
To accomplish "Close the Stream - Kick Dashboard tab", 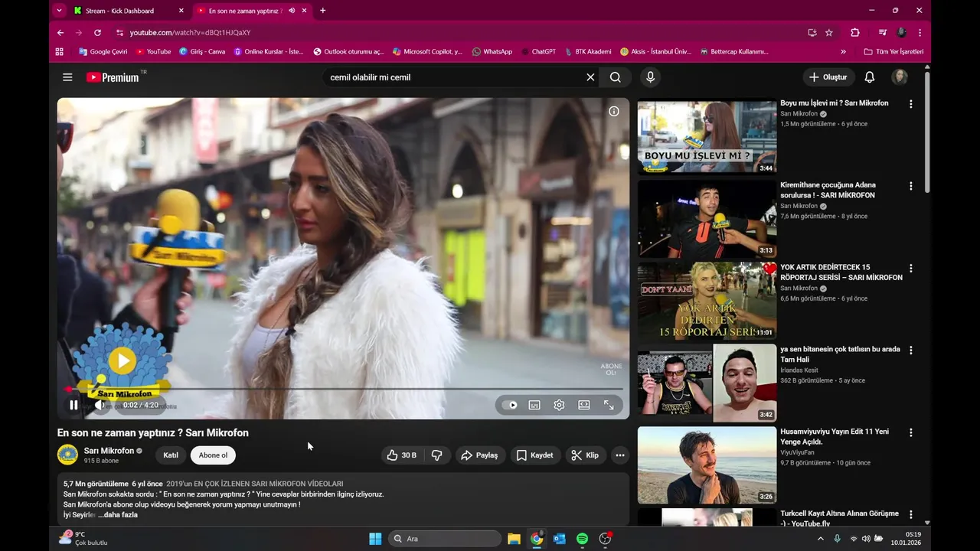I will tap(181, 11).
